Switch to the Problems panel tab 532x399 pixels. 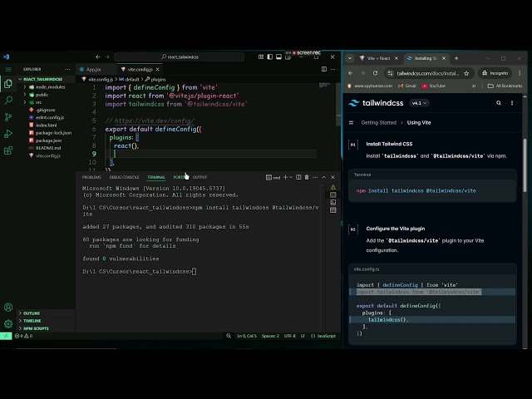pyautogui.click(x=91, y=177)
